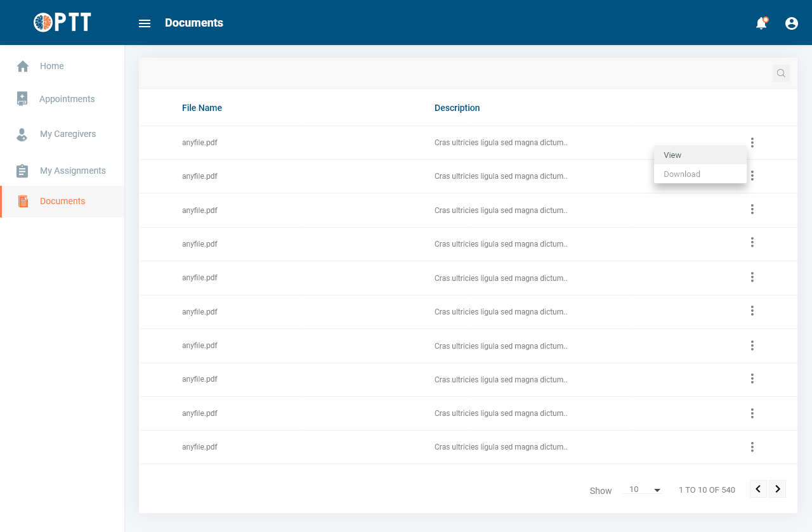Open the user account profile icon
812x532 pixels.
[792, 23]
